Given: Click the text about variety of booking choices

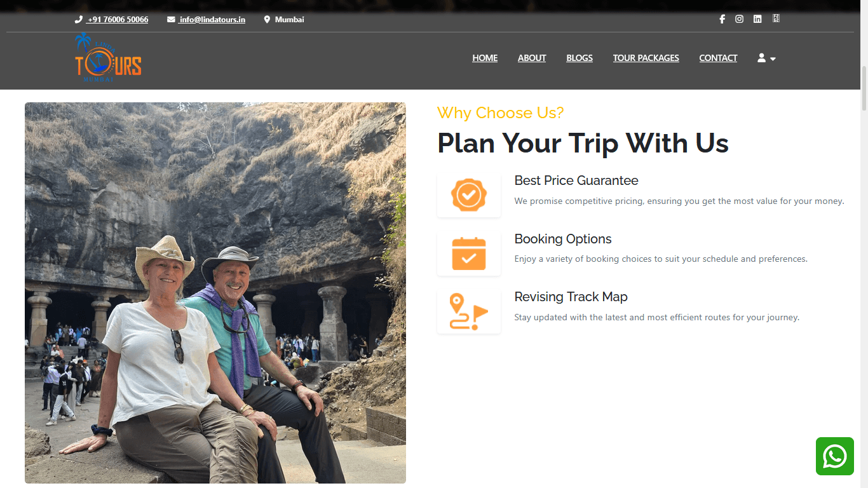Looking at the screenshot, I should click(x=661, y=259).
